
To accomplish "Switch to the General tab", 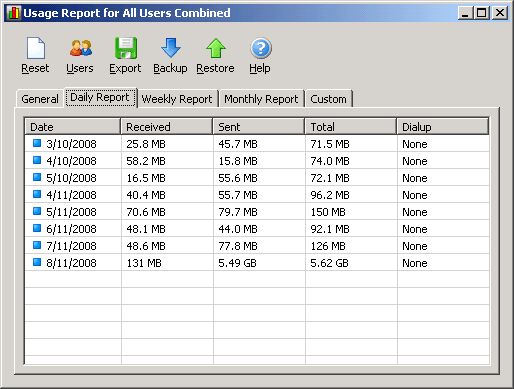I will point(40,99).
